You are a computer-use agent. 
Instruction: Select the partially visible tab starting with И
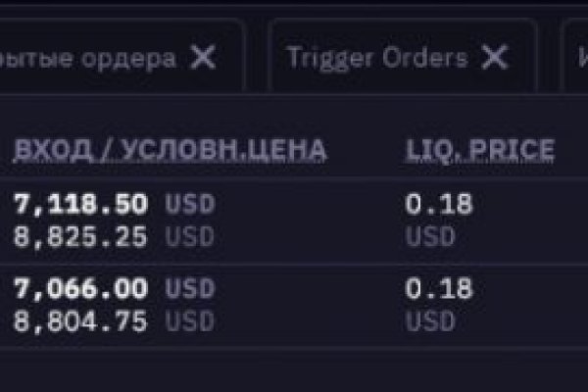coord(576,58)
